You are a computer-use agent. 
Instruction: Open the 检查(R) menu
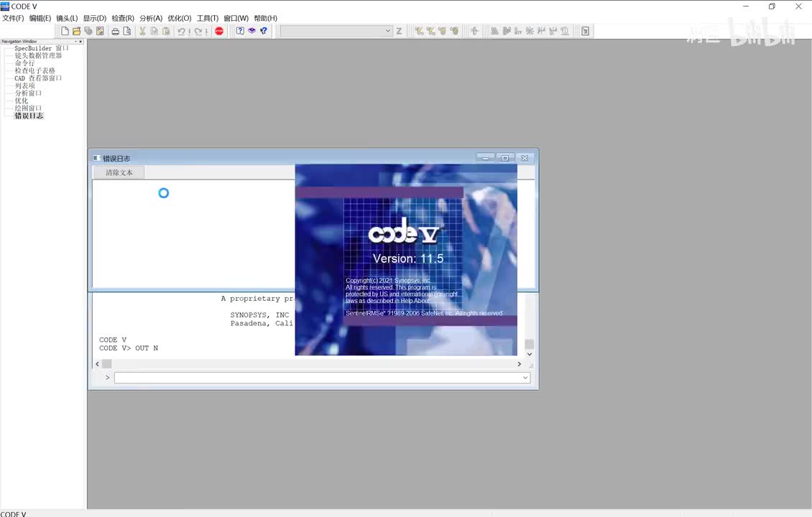[123, 18]
